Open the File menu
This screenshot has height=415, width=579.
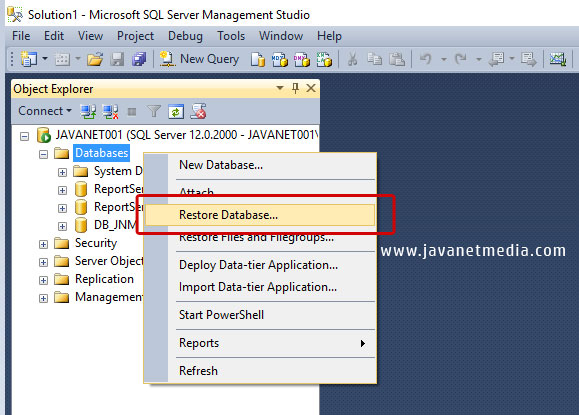(21, 36)
